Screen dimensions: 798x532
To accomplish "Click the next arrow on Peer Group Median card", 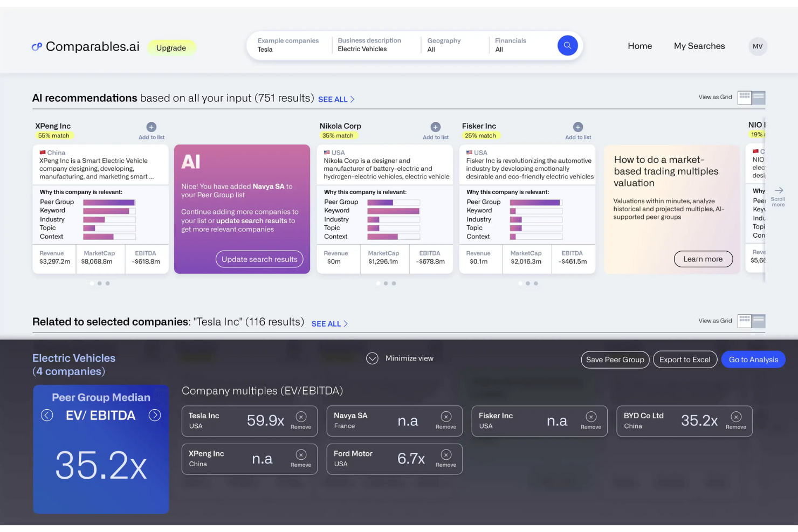I will click(x=155, y=415).
